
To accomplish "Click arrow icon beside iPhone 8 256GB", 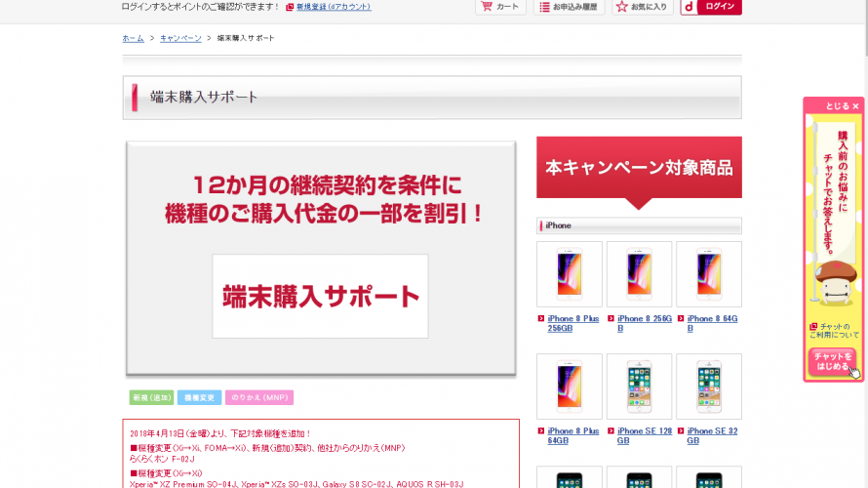I will pos(611,318).
